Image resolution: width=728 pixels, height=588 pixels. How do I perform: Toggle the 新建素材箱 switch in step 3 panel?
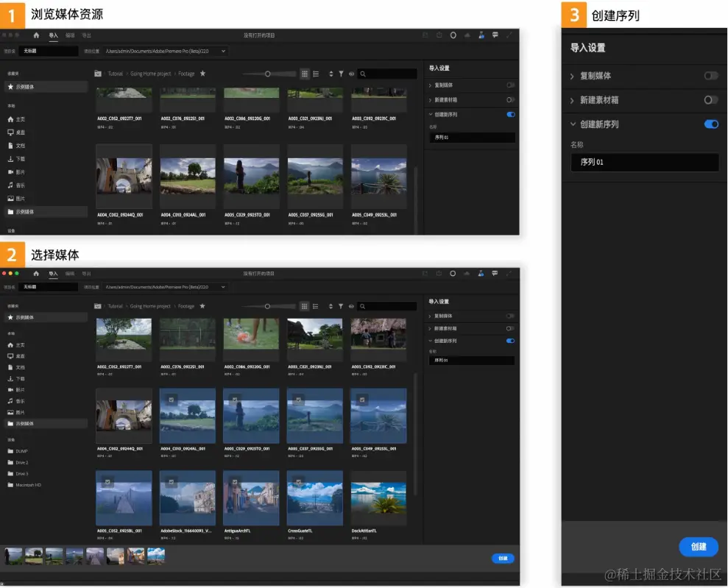tap(711, 100)
